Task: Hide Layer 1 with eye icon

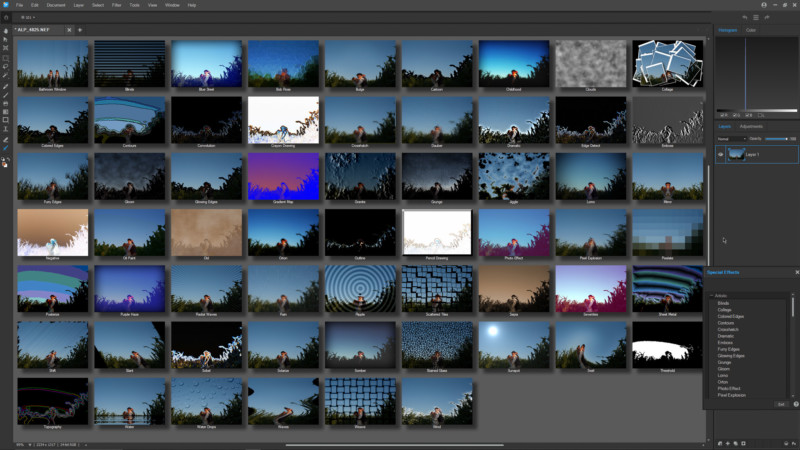Action: pos(720,154)
